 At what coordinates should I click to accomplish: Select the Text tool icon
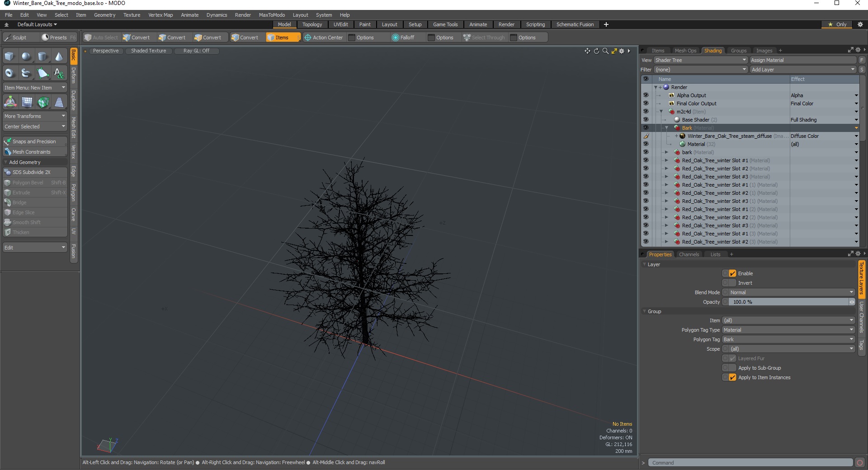59,73
